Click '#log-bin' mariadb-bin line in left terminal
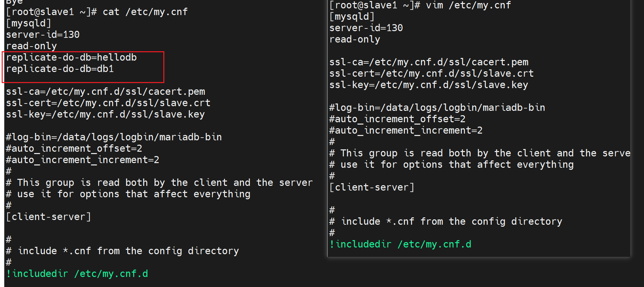Screen dimensions: 644x287 tap(114, 137)
